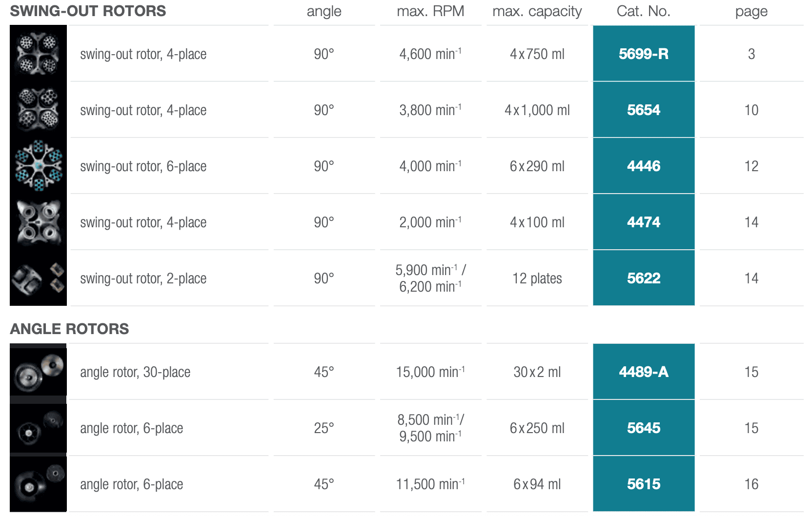Open the 2-place plate rotor image
The width and height of the screenshot is (812, 516).
[x=38, y=278]
